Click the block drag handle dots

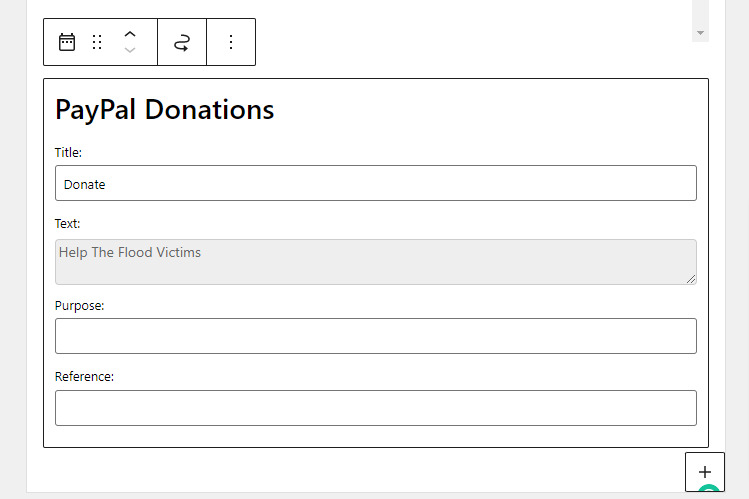click(x=97, y=42)
